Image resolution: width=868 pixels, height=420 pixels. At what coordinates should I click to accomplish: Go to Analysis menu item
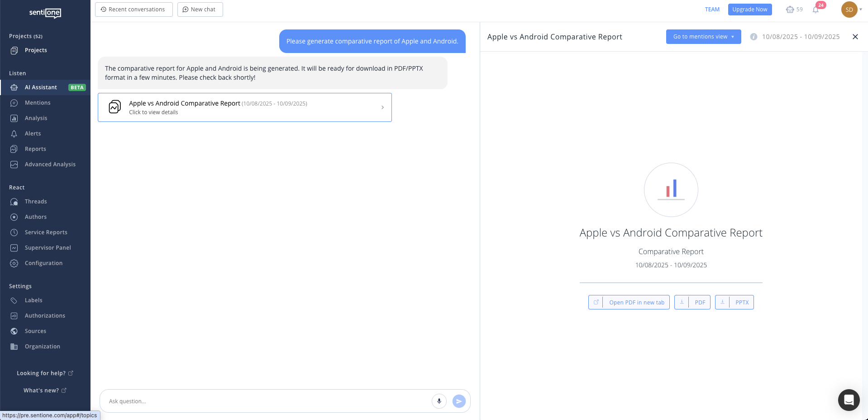point(36,118)
